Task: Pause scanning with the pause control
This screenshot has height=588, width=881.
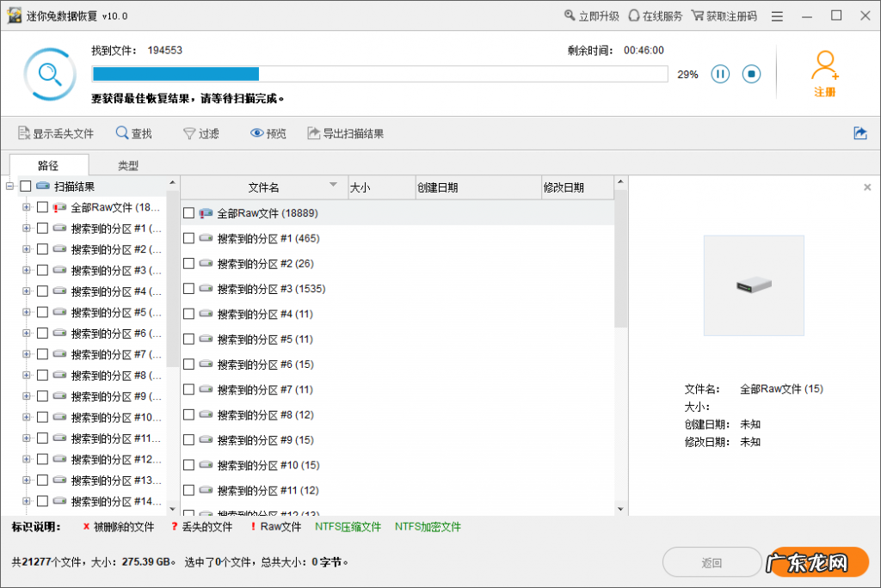Action: click(x=719, y=74)
